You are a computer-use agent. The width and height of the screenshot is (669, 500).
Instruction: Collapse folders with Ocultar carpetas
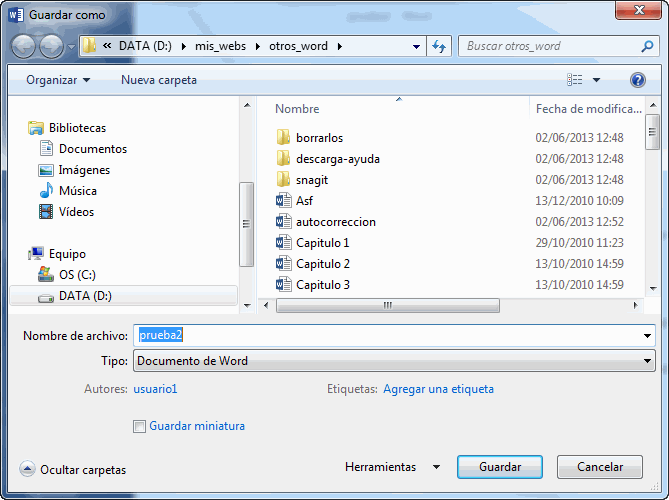coord(74,469)
